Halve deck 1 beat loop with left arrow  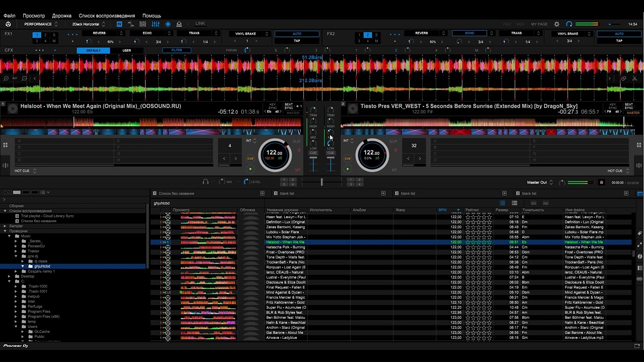(224, 158)
